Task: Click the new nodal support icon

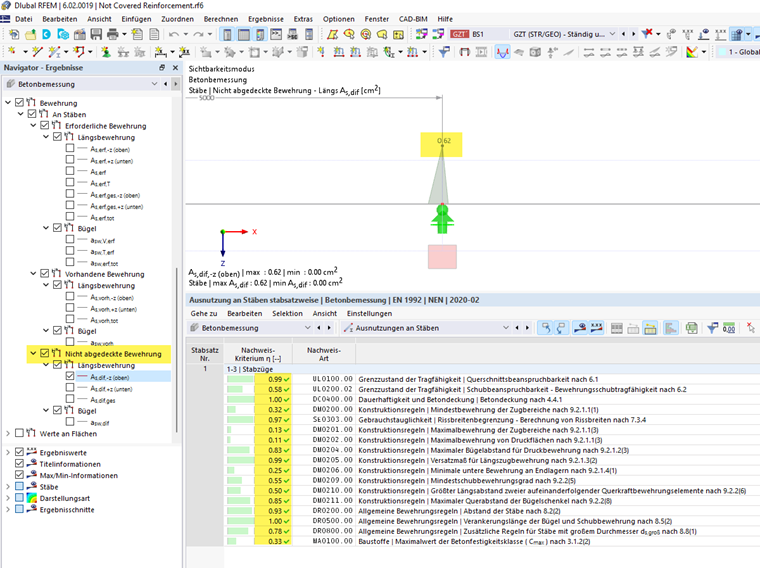Action: point(106,52)
